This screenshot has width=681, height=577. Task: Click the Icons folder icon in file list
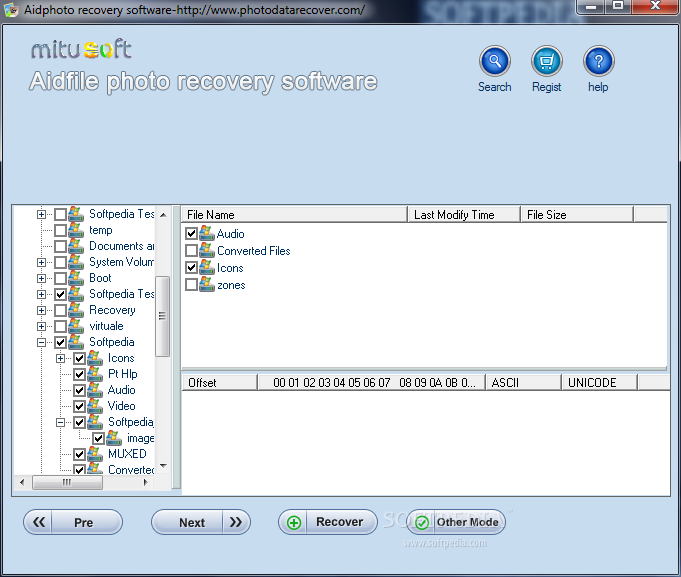point(207,267)
